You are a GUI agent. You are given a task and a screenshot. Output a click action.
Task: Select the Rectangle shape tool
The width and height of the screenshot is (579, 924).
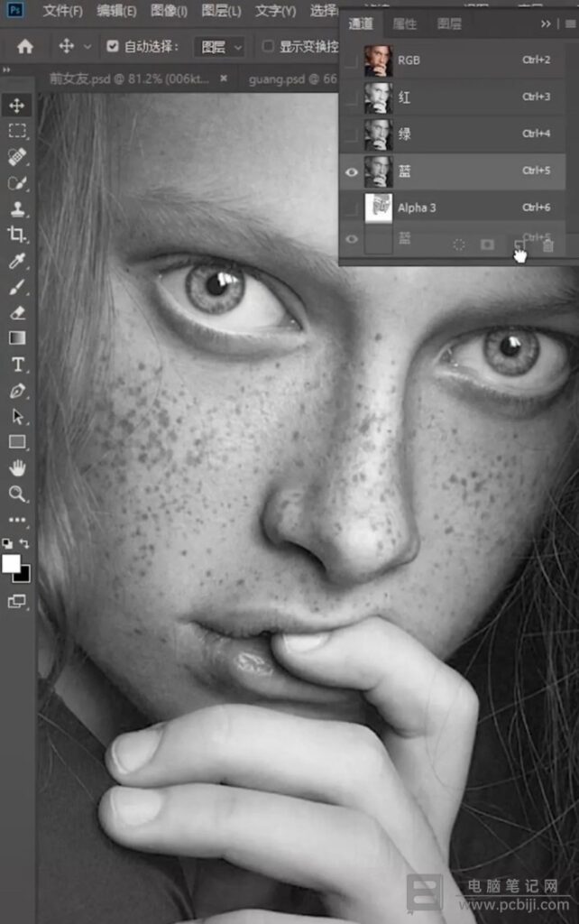(17, 442)
